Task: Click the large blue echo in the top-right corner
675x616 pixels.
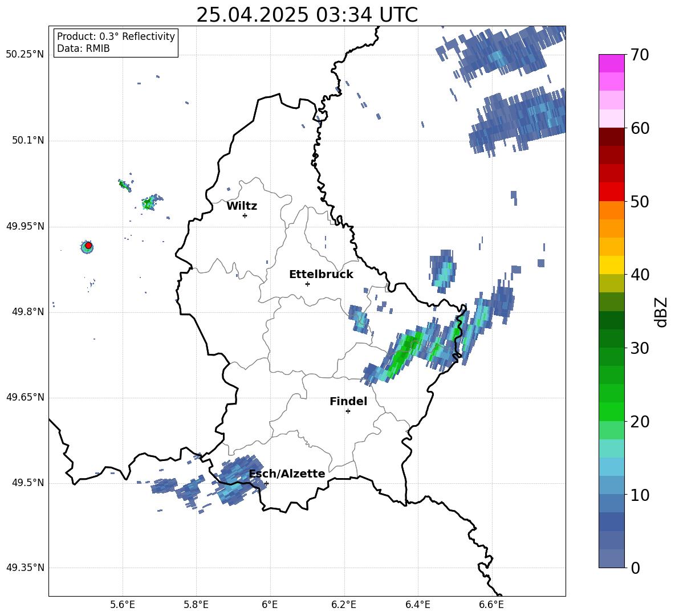Action: pos(502,54)
